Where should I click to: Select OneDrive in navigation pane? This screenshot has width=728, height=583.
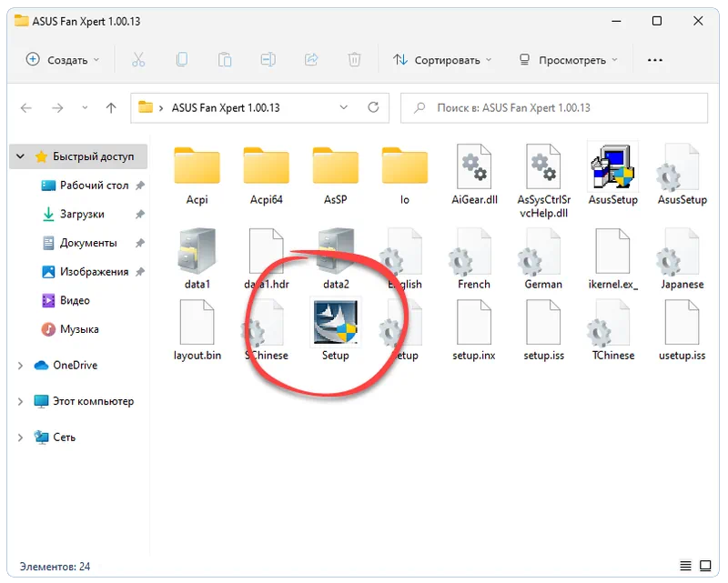click(66, 366)
